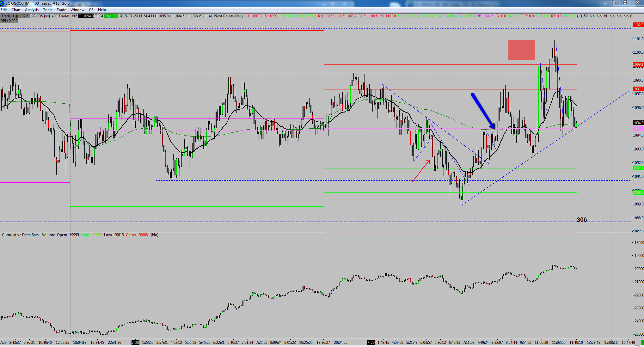Image resolution: width=644 pixels, height=347 pixels.
Task: Open the Help menu
Action: [x=102, y=10]
